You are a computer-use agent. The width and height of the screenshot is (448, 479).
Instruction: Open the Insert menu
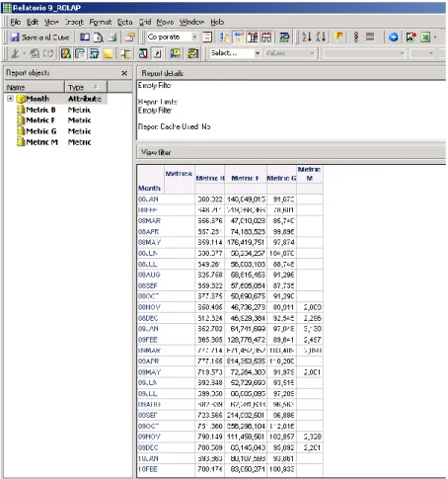74,22
